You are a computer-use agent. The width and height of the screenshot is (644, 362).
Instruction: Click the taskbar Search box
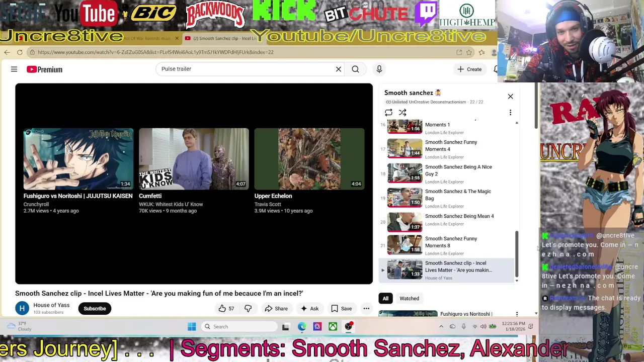click(239, 327)
